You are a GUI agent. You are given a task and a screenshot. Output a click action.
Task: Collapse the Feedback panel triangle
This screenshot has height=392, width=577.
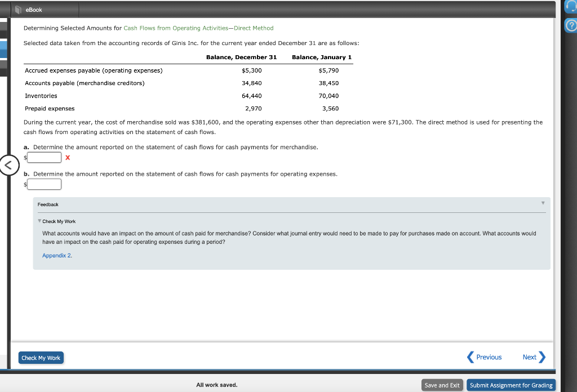543,203
